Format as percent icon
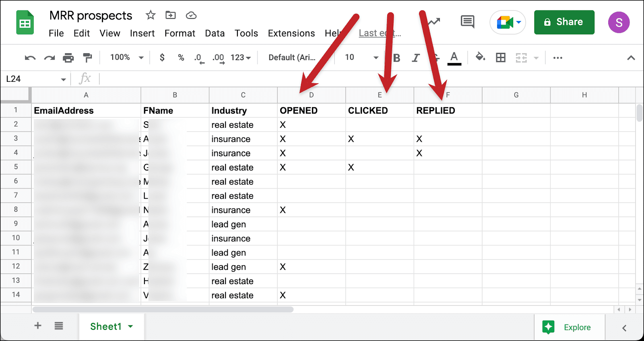 pos(181,58)
